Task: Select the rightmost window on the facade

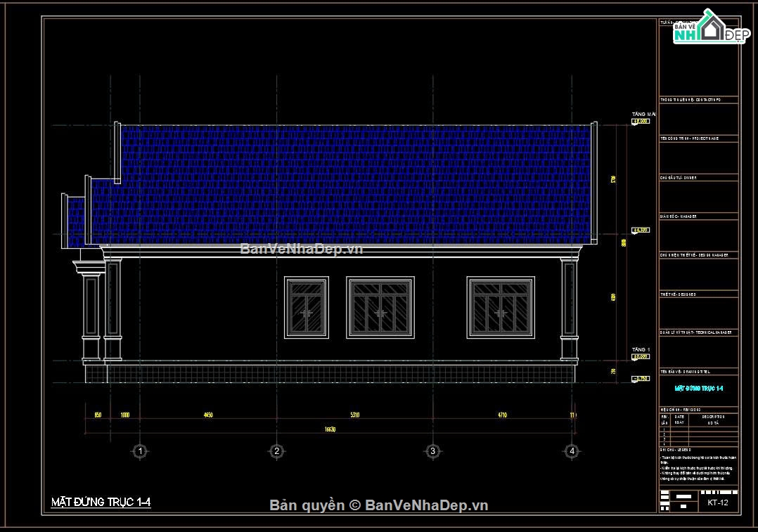Action: pyautogui.click(x=501, y=307)
